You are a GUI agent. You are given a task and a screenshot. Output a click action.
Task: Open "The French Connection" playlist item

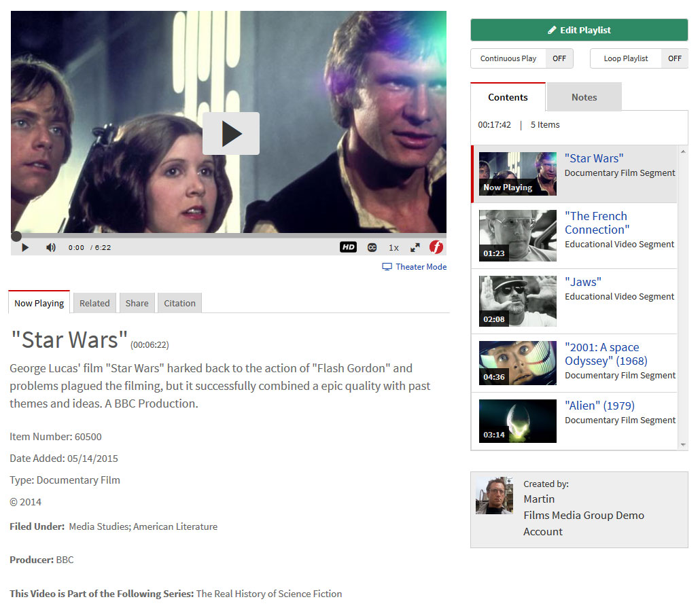[597, 223]
